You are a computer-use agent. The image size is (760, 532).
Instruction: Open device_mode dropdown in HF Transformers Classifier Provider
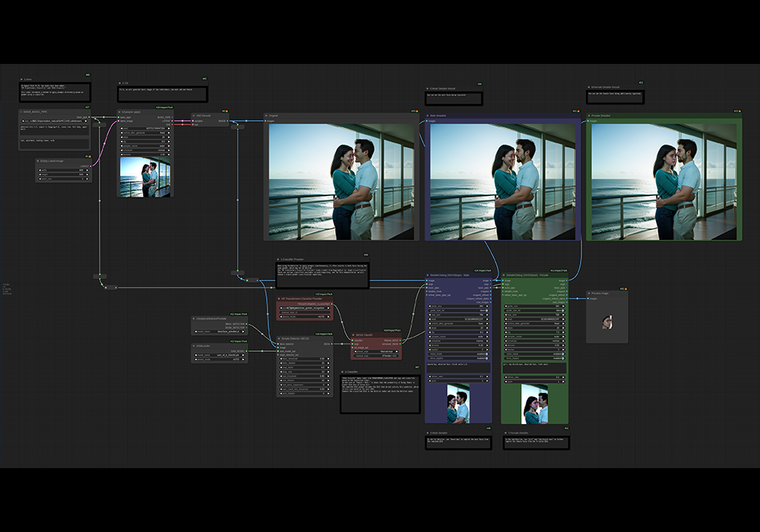click(305, 317)
